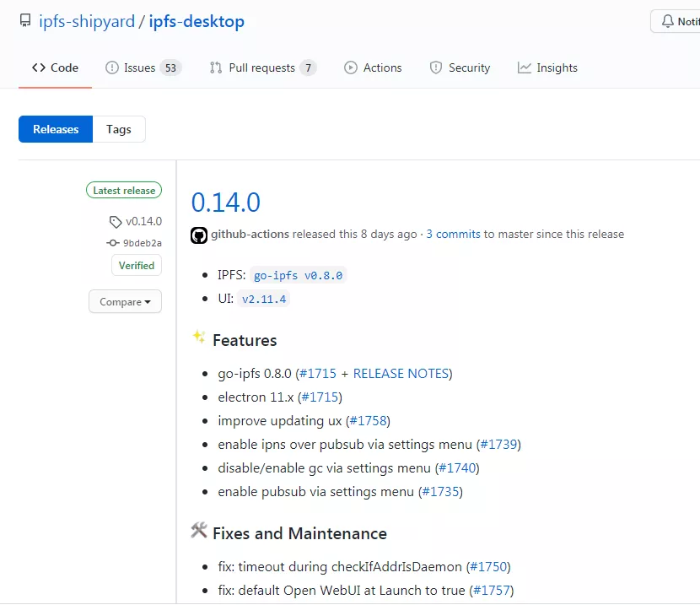Click the repository book icon
This screenshot has width=700, height=605.
25,20
